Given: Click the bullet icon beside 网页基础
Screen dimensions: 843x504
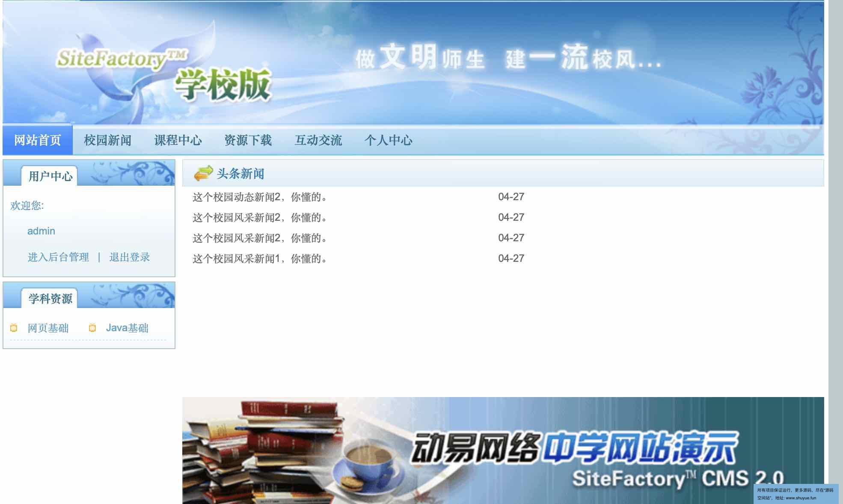Looking at the screenshot, I should point(14,328).
